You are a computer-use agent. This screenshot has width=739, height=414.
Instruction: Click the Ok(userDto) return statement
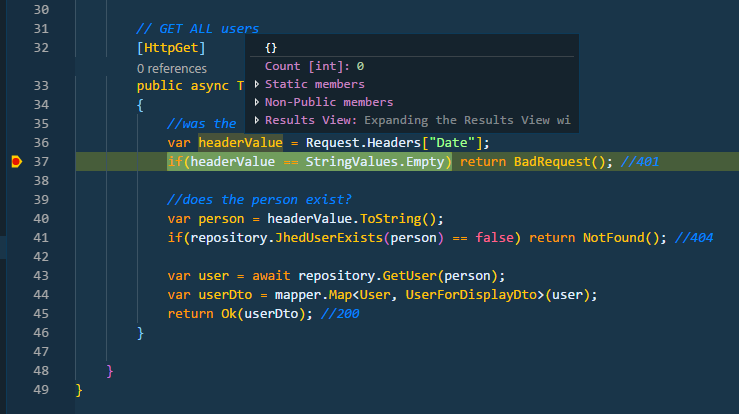(x=237, y=314)
